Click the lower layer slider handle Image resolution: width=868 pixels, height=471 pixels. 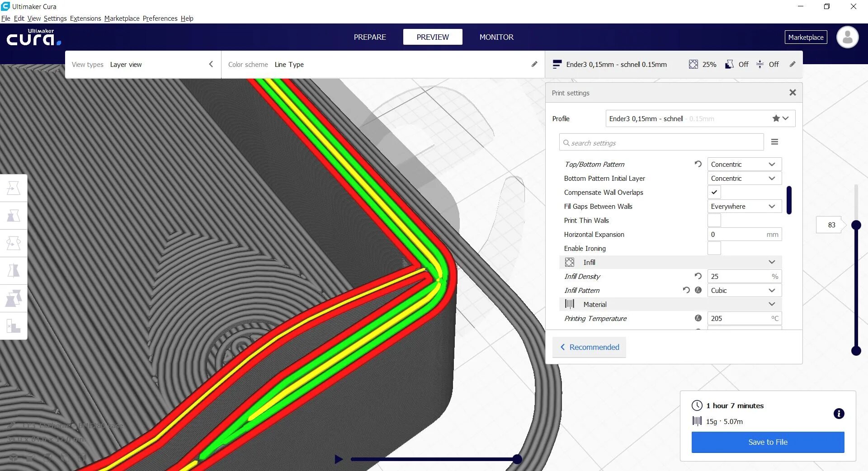(x=856, y=350)
